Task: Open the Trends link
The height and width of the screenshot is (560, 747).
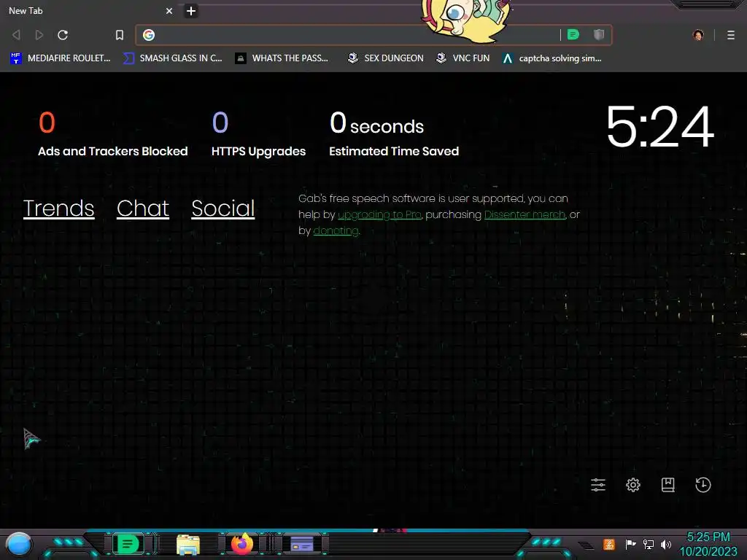Action: [58, 209]
